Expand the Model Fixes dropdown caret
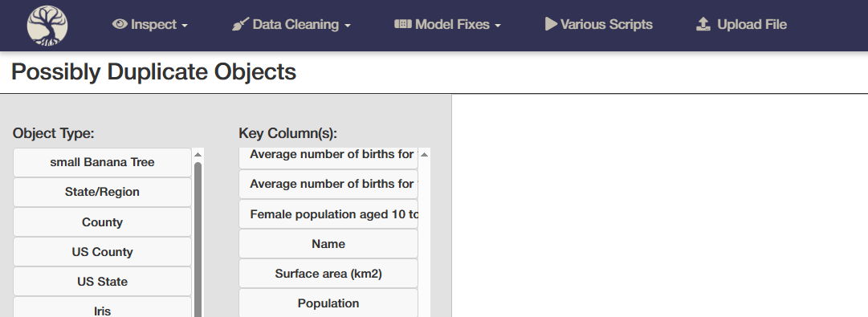The image size is (868, 317). (x=497, y=26)
